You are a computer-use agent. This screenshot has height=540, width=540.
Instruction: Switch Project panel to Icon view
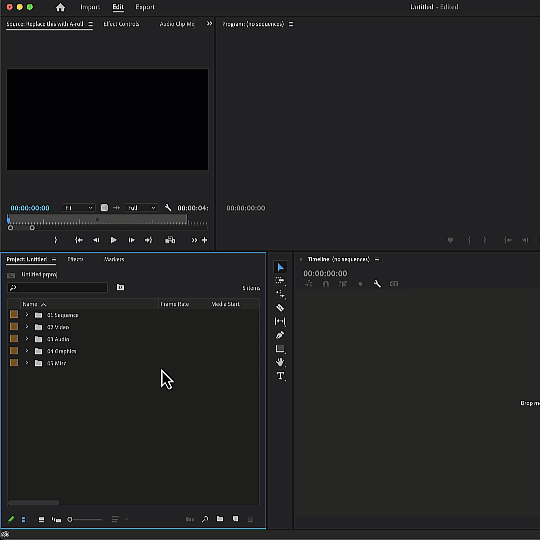[41, 519]
